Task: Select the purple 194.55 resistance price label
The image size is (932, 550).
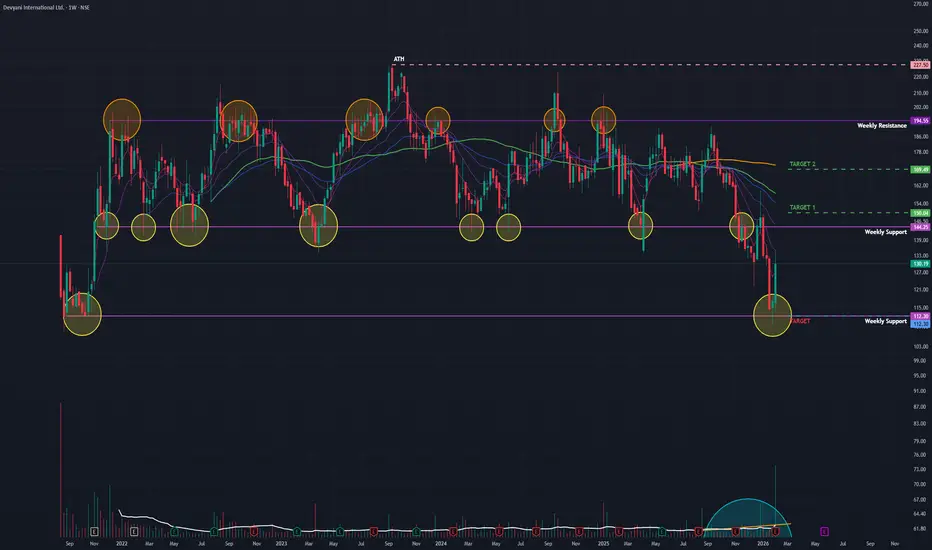Action: pyautogui.click(x=920, y=121)
